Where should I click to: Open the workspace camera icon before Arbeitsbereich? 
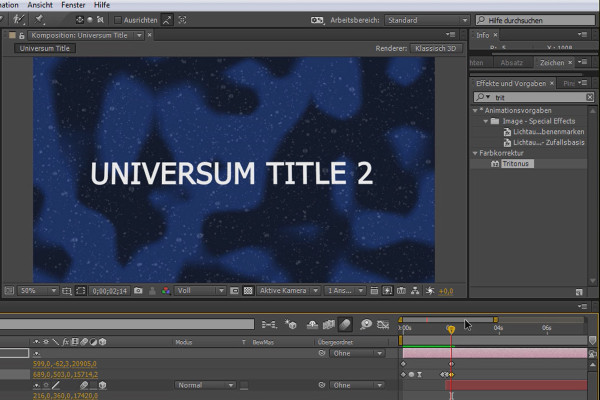tap(317, 20)
